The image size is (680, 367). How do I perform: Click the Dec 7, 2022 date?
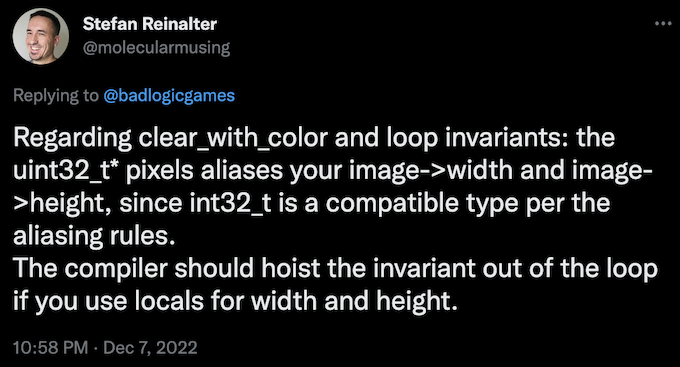pos(150,347)
